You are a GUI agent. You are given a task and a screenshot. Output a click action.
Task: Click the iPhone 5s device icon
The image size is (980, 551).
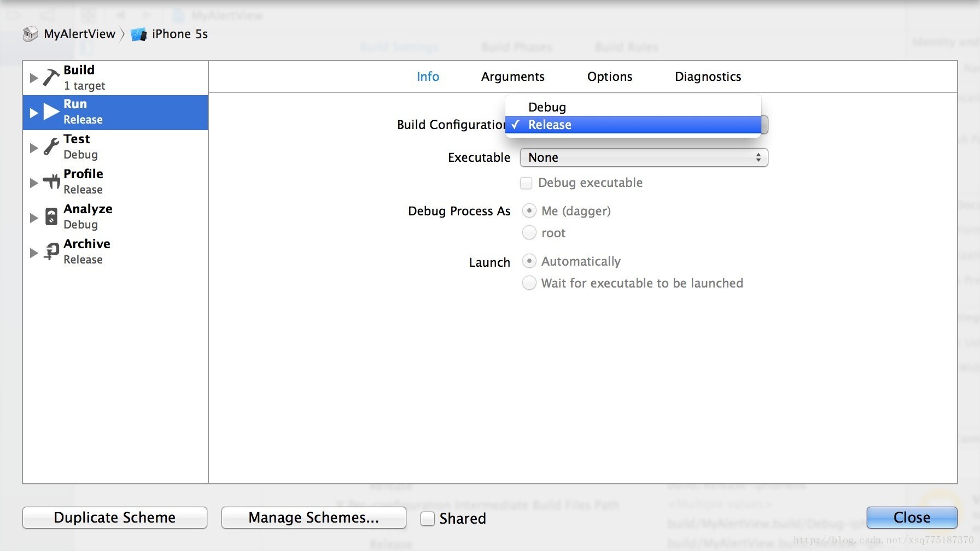tap(139, 34)
